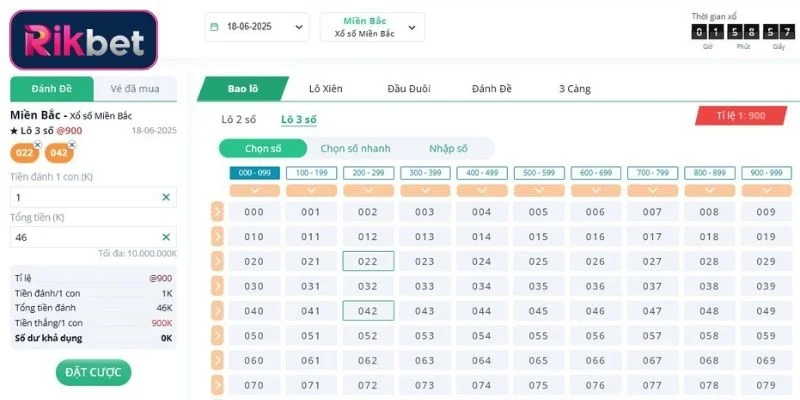
Task: Select the 500 - 599 range box
Action: [539, 173]
